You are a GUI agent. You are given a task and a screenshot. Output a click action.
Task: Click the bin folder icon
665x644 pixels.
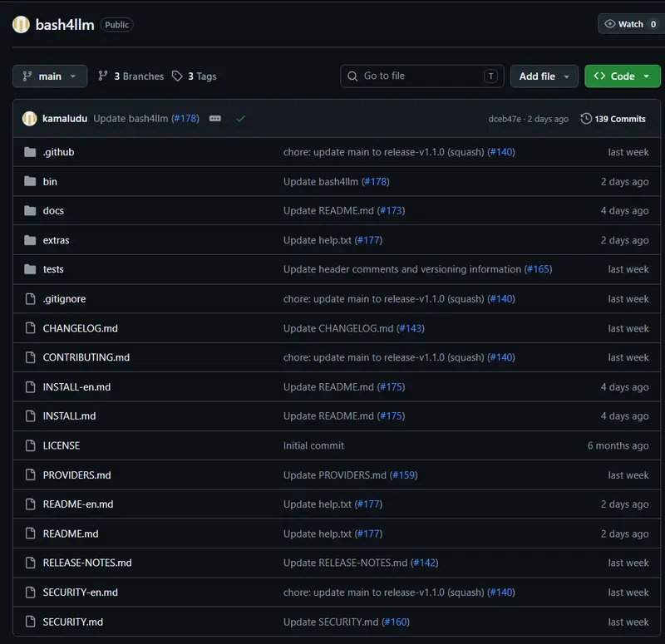tap(30, 181)
